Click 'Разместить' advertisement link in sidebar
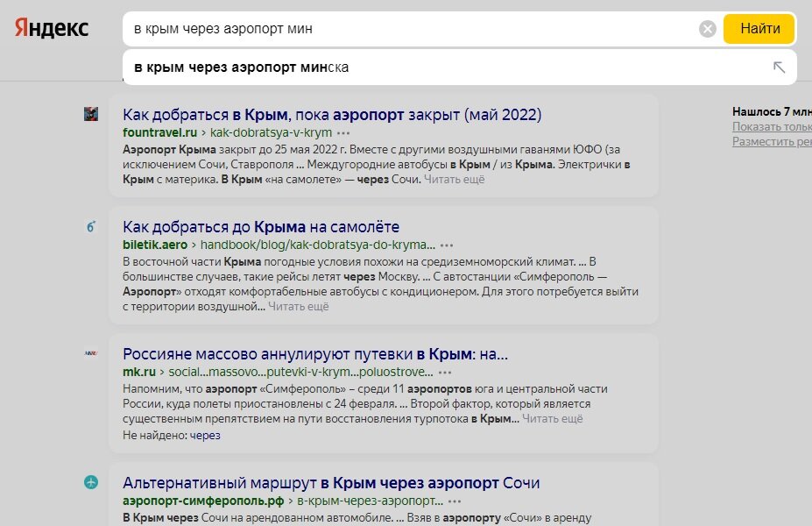The width and height of the screenshot is (812, 526). tap(772, 141)
